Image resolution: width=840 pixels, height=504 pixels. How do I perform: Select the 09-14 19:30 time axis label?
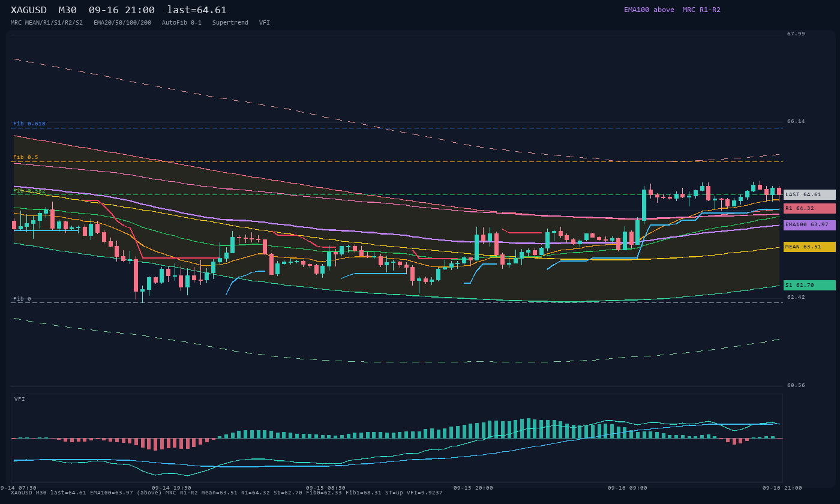coord(172,488)
